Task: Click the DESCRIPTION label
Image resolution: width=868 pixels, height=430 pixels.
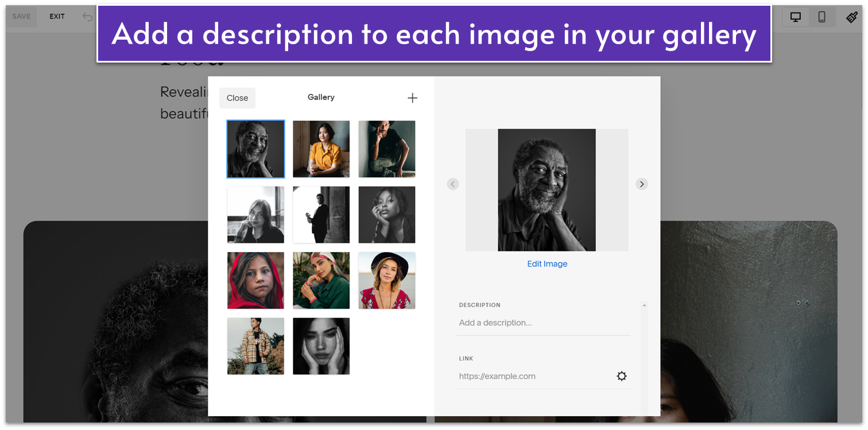Action: click(479, 305)
